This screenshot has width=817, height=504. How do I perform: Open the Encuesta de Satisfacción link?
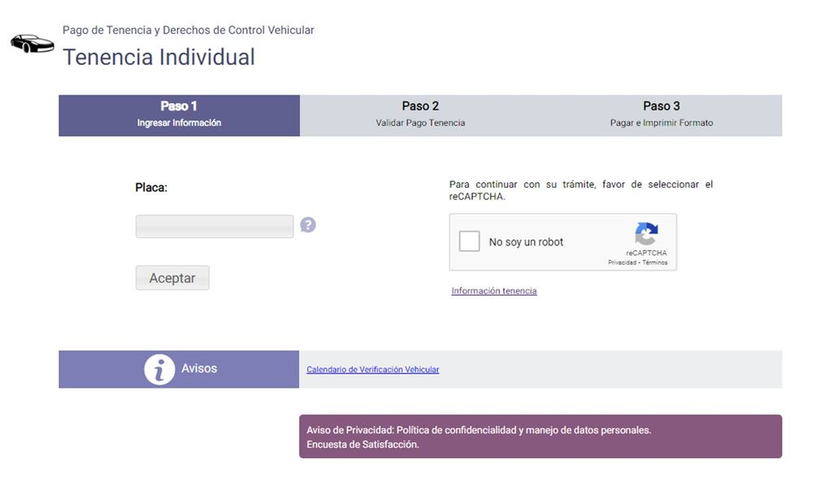click(x=363, y=445)
